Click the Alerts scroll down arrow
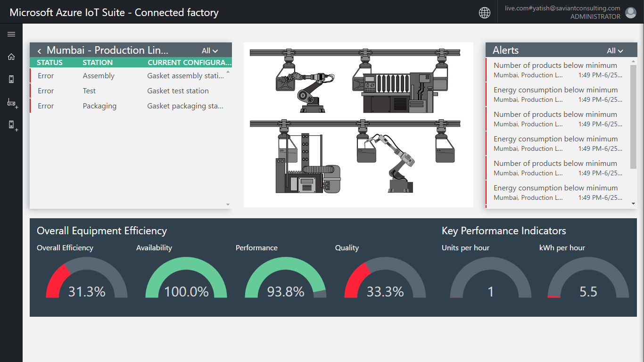Viewport: 644px width, 362px height. click(633, 204)
